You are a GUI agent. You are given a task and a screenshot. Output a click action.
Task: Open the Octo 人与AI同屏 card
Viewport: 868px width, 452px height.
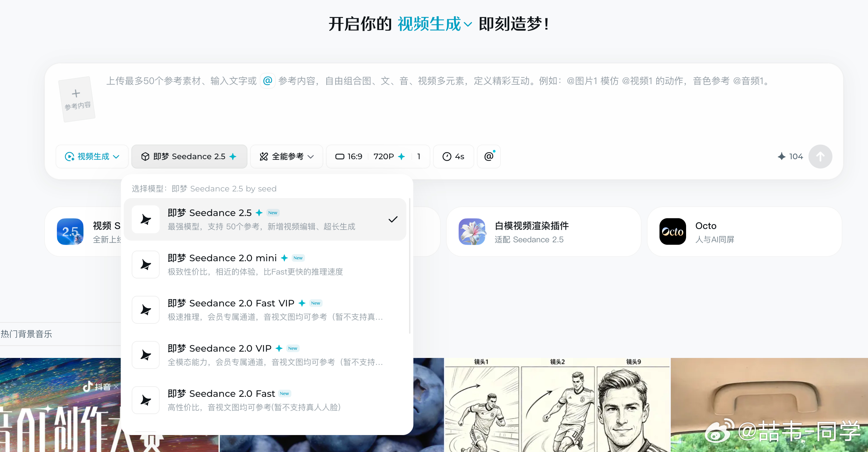pos(744,232)
